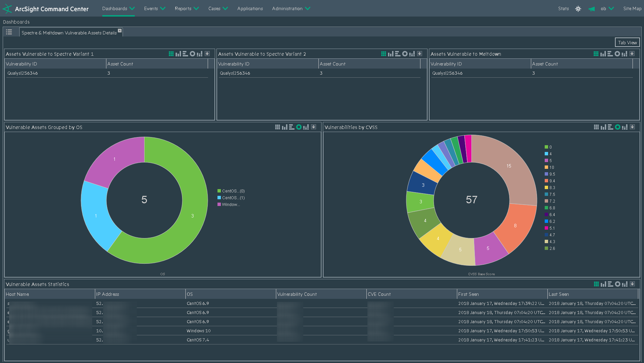Click the Tab View button
The image size is (644, 363).
(x=627, y=43)
